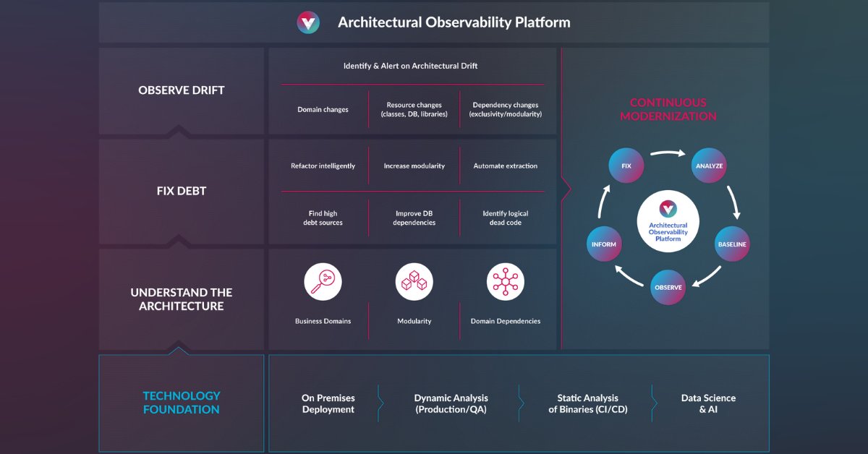Select the FIX circle in the modernization cycle
The height and width of the screenshot is (454, 868).
626,165
